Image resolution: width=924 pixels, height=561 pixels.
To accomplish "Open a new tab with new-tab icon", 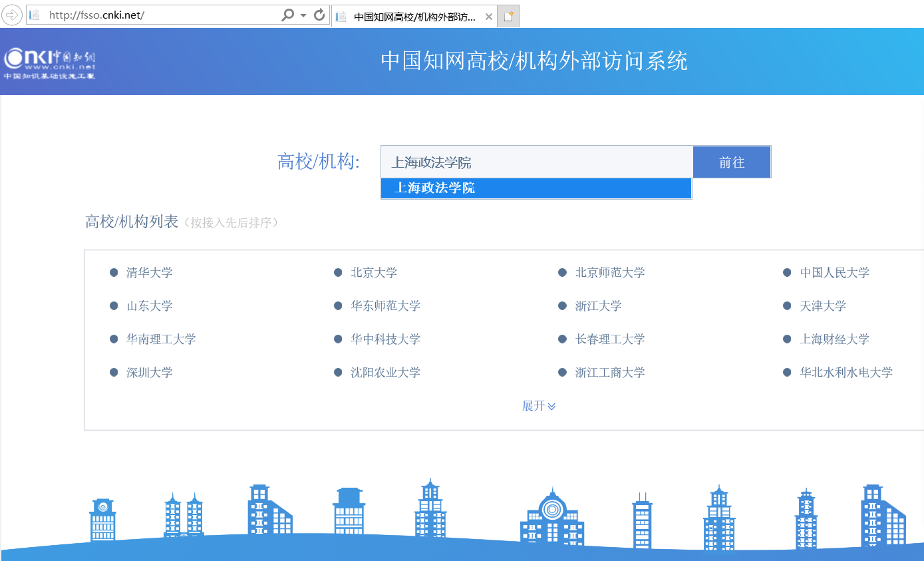I will click(x=508, y=17).
